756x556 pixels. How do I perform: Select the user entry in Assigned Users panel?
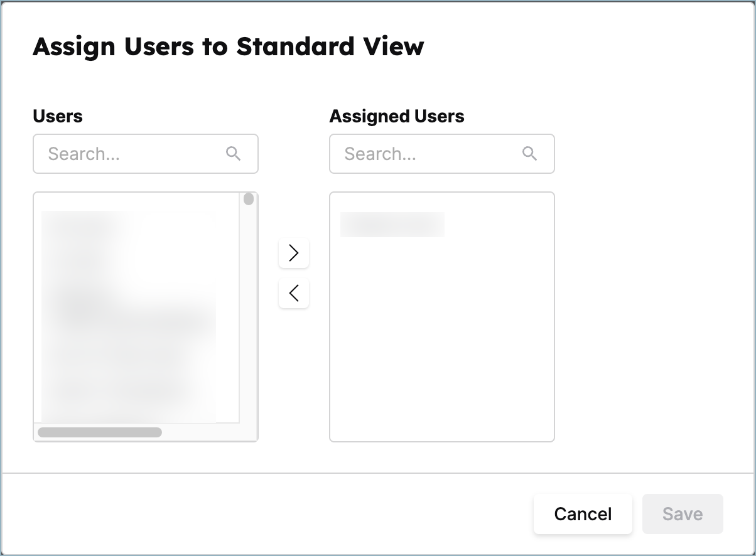(392, 225)
